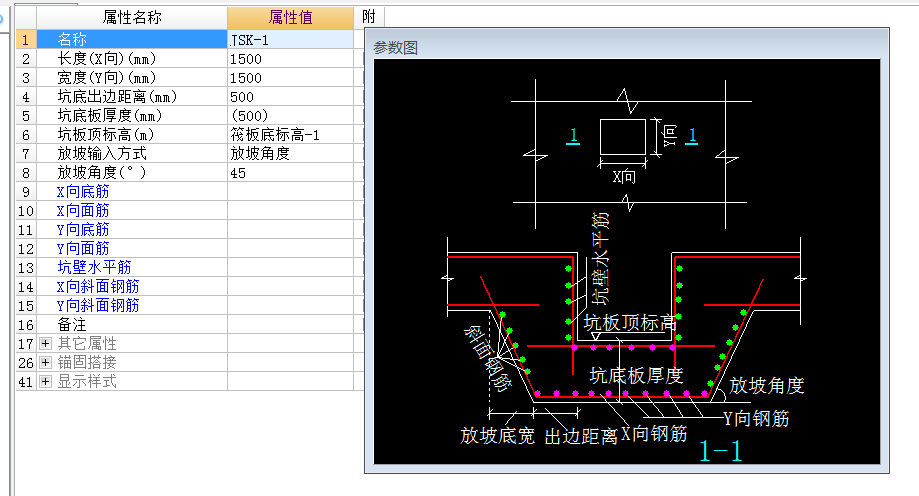Open the 放坡输入方式 value 放坡角度

coord(291,154)
